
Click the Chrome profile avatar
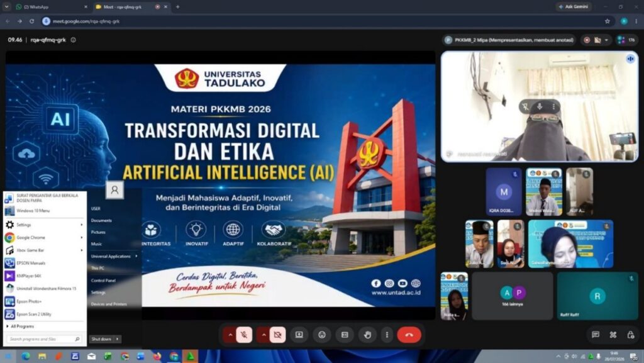[624, 21]
